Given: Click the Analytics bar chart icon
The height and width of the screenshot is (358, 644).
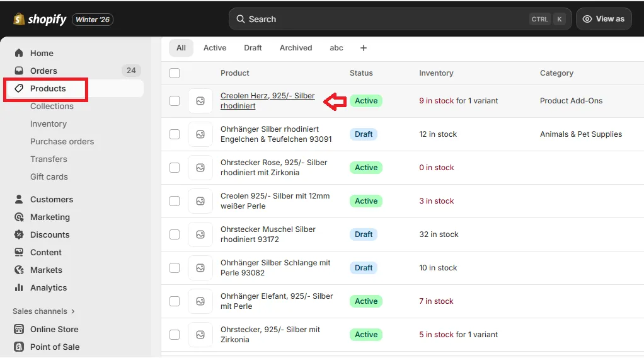Looking at the screenshot, I should point(19,287).
